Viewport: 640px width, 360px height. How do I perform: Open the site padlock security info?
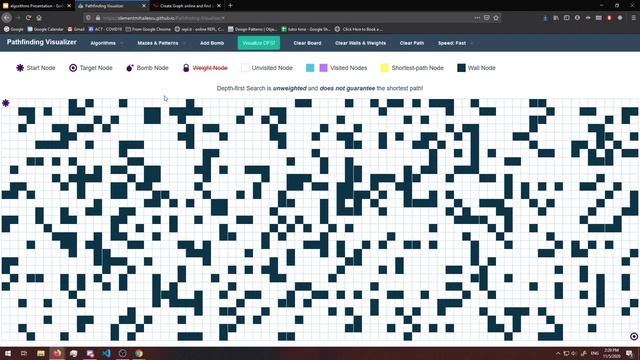98,18
